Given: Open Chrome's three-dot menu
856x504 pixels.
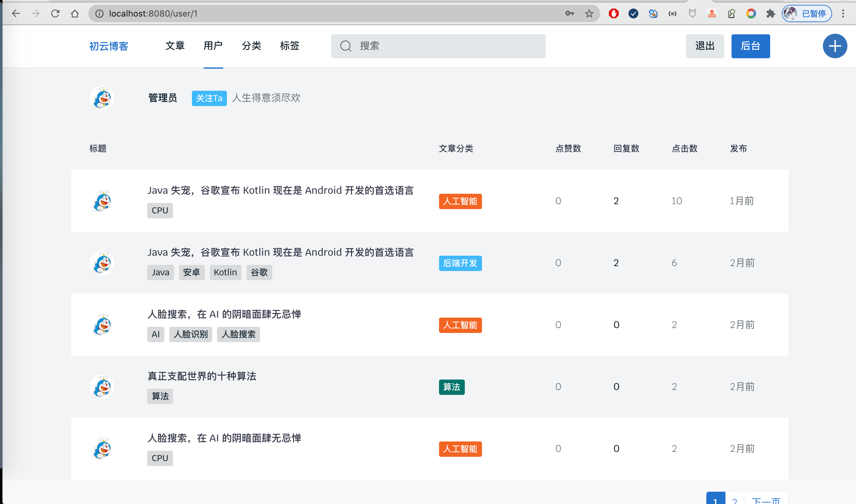Looking at the screenshot, I should click(x=843, y=13).
